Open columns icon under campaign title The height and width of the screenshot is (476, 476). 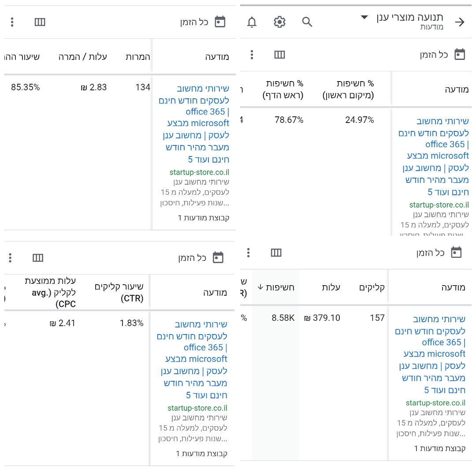click(x=279, y=55)
